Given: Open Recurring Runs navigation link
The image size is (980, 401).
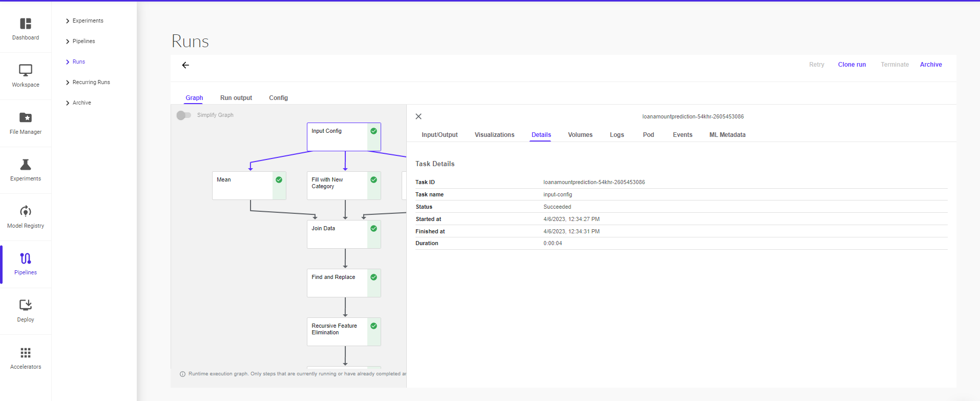Looking at the screenshot, I should pos(91,83).
